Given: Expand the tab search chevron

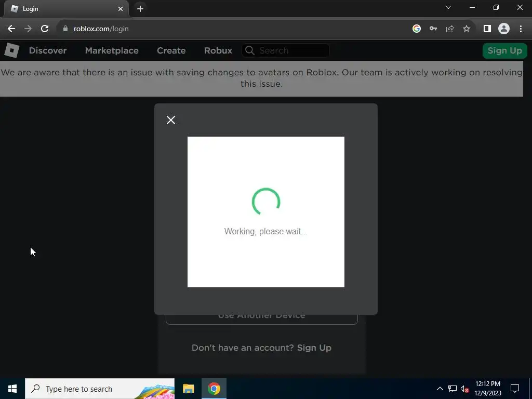Looking at the screenshot, I should click(448, 7).
